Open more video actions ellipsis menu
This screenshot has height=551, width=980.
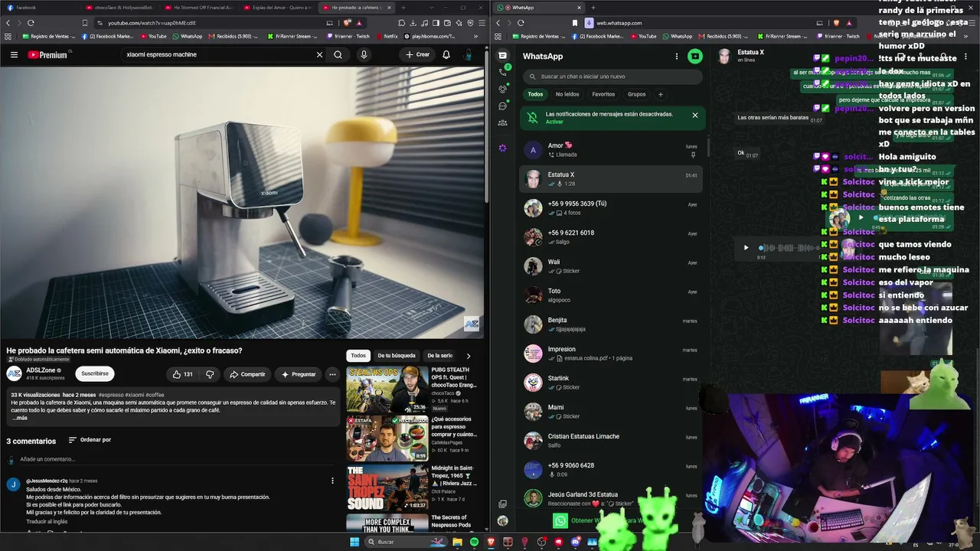[332, 374]
